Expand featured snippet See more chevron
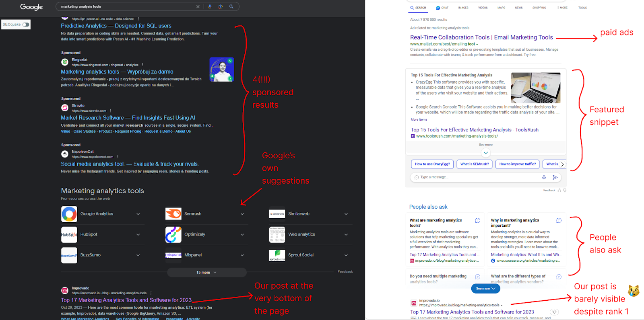This screenshot has width=644, height=320. point(486,153)
